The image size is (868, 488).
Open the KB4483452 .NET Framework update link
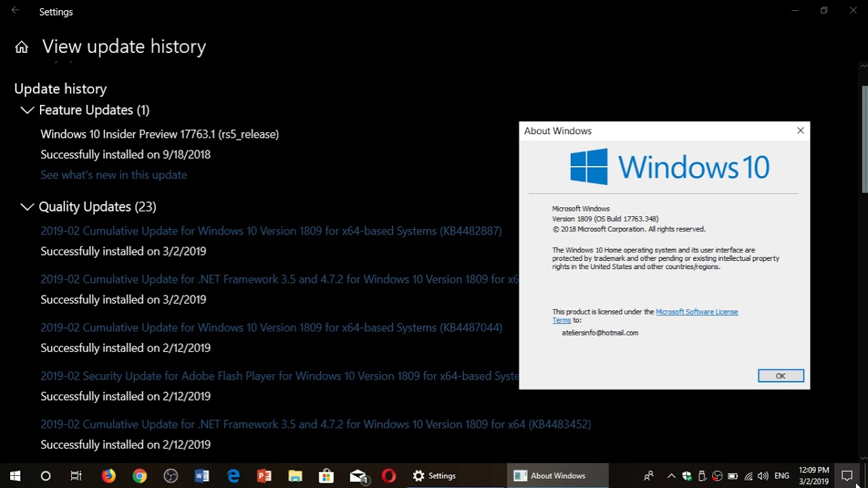click(x=315, y=424)
